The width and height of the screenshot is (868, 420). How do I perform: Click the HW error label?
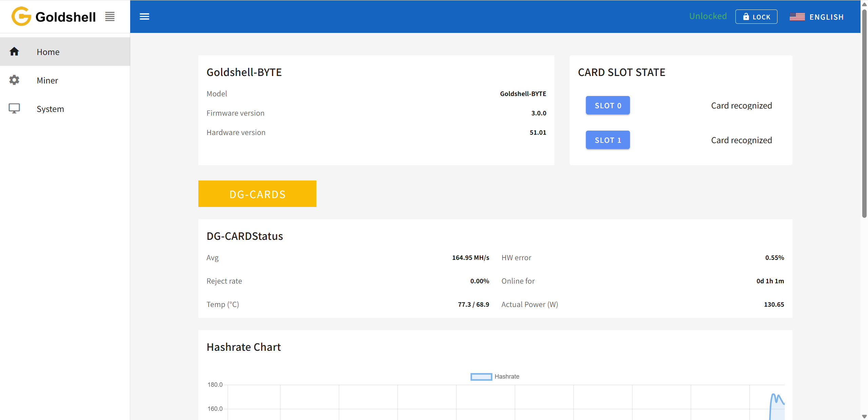[x=516, y=257]
